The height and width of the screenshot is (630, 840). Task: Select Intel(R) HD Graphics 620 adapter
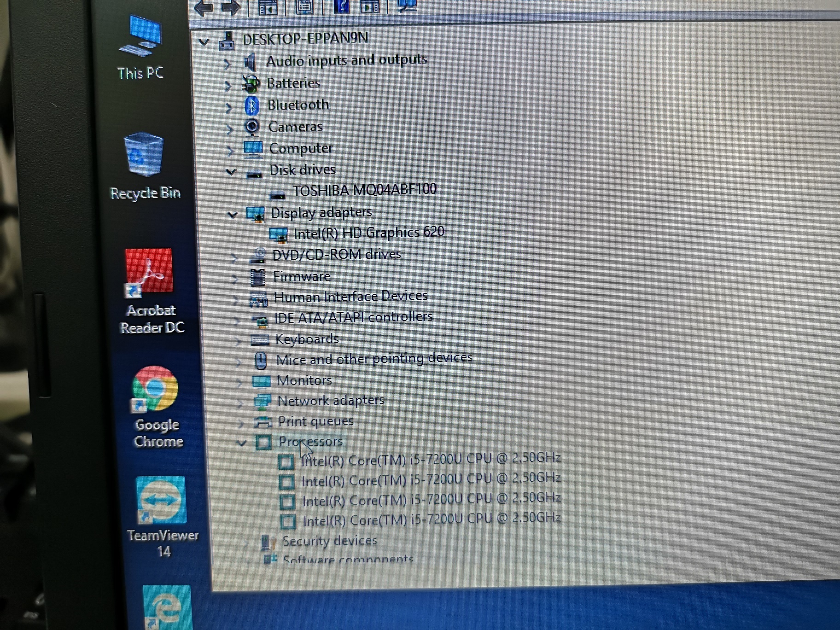(368, 232)
